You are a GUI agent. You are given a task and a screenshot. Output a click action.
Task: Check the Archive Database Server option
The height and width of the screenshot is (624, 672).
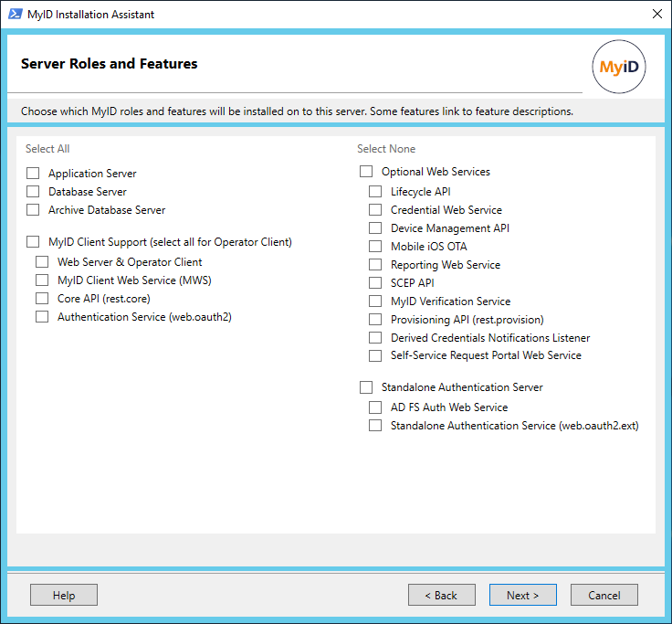pos(33,210)
